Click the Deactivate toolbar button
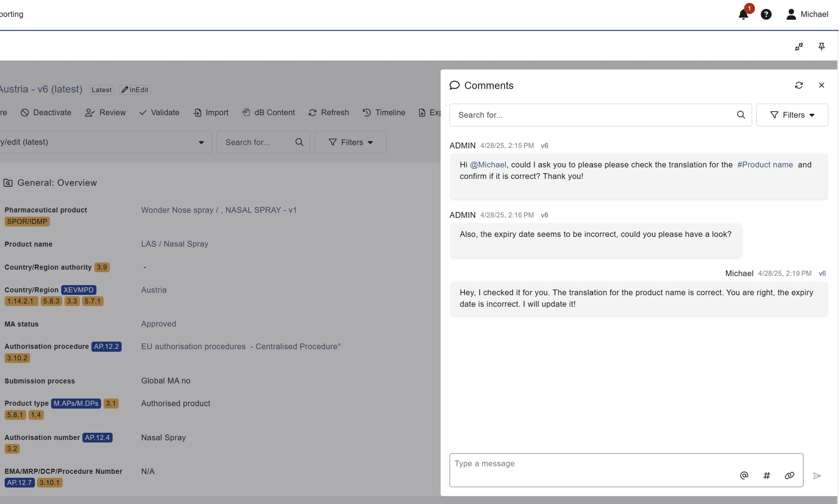Screen dimensions: 840x504 (x=46, y=112)
